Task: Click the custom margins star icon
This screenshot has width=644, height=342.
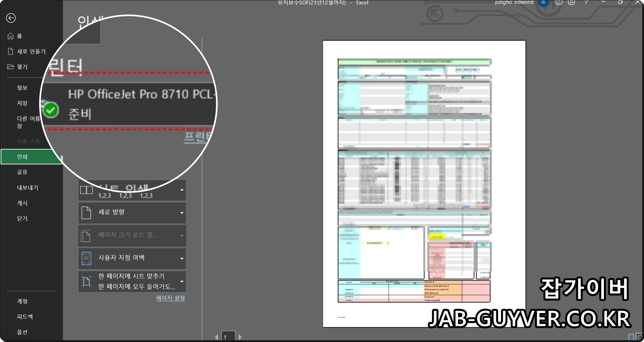Action: click(86, 258)
